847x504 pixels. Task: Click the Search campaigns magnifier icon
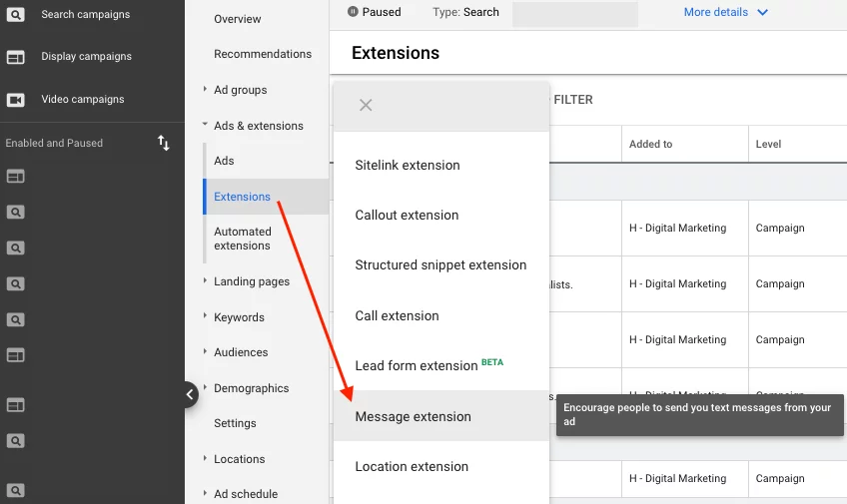(15, 15)
